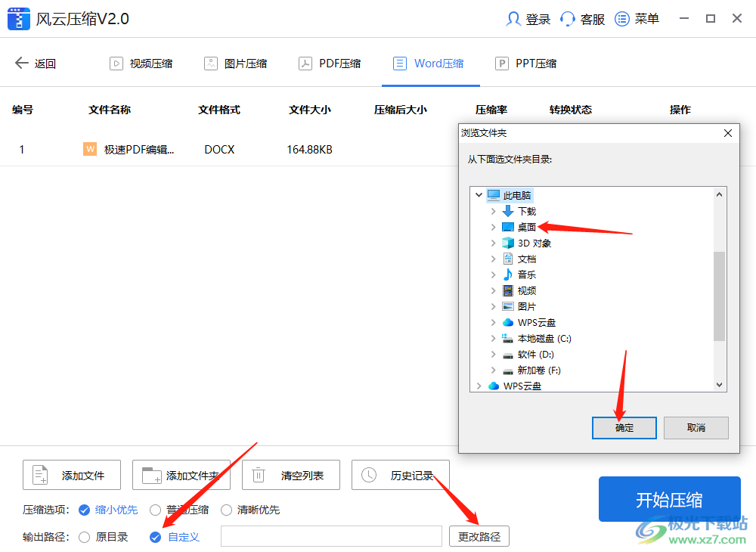Expand the 下载 folder node
Screen dimensions: 756x552
[x=493, y=211]
